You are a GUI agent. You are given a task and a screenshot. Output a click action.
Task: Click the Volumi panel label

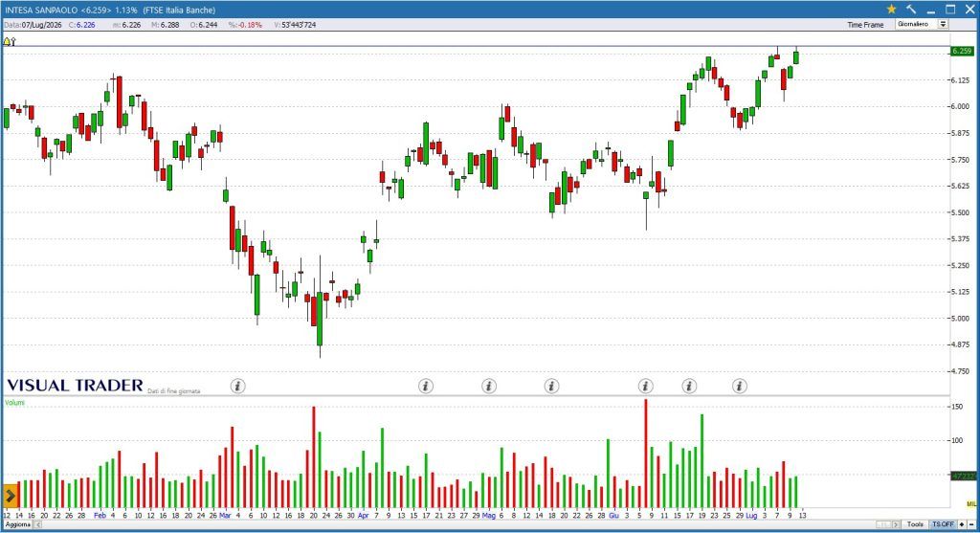[14, 403]
